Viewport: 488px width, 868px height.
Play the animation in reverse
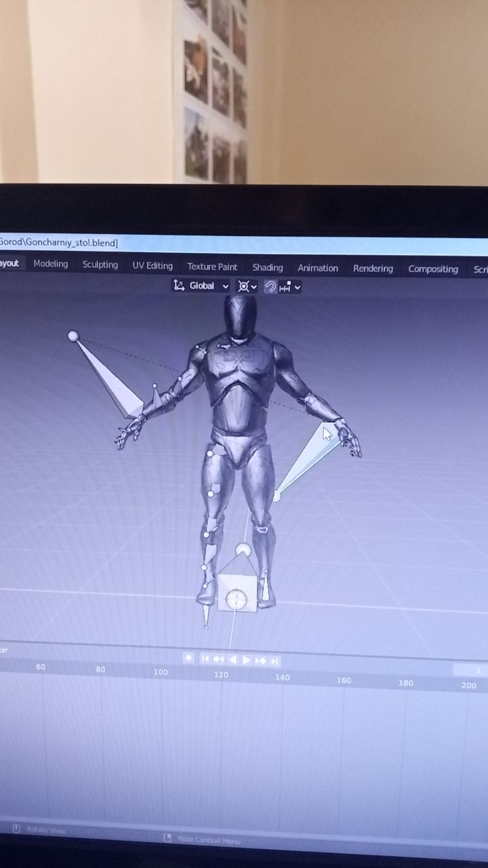click(x=232, y=659)
